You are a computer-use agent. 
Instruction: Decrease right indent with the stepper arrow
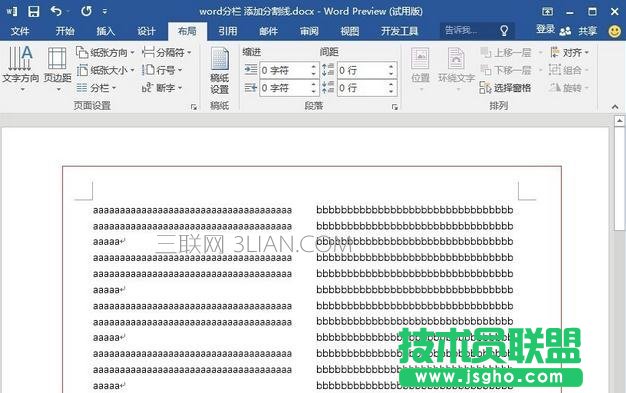tap(313, 92)
